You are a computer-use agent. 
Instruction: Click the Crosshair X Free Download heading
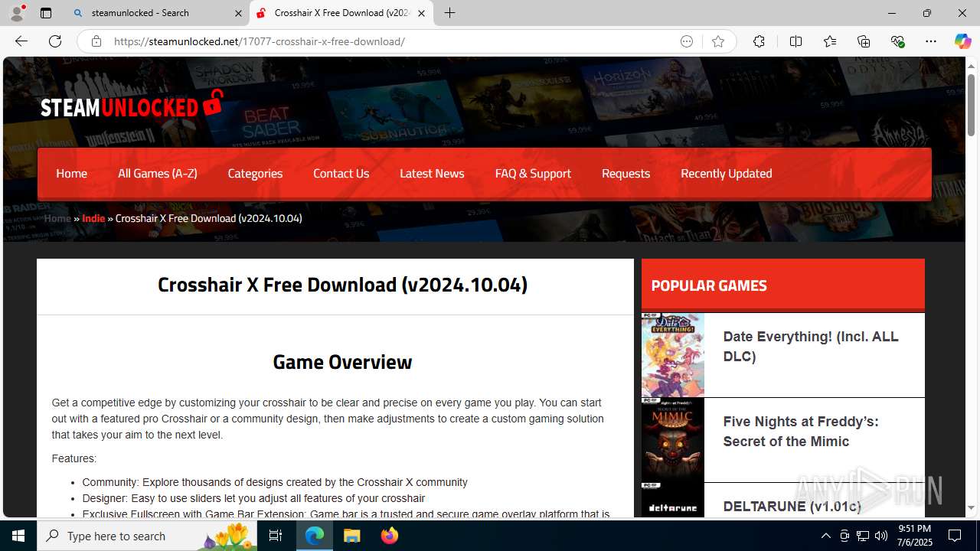[342, 285]
